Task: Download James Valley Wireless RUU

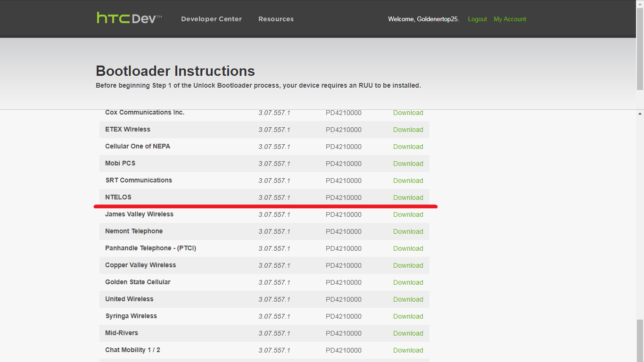Action: (x=408, y=214)
